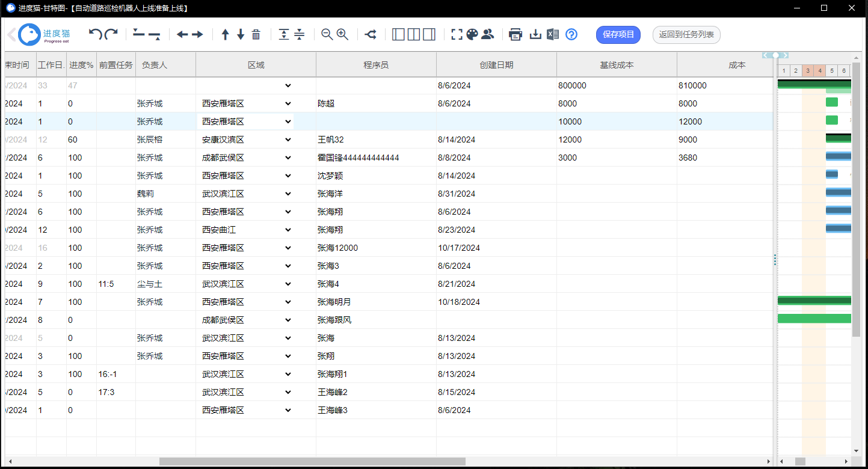Viewport: 868px width, 469px height.
Task: Open the help question mark
Action: pos(571,35)
